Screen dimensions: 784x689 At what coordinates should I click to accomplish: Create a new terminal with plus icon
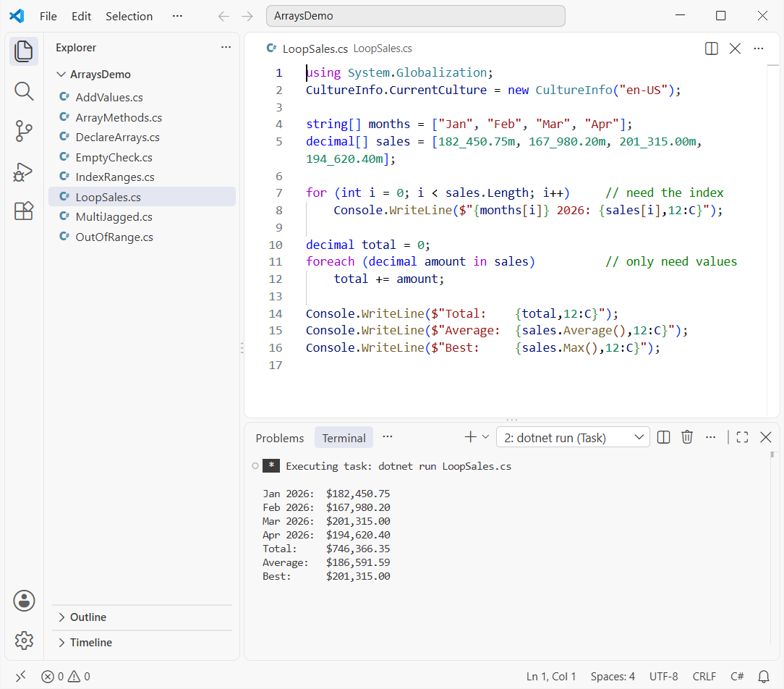(x=470, y=437)
